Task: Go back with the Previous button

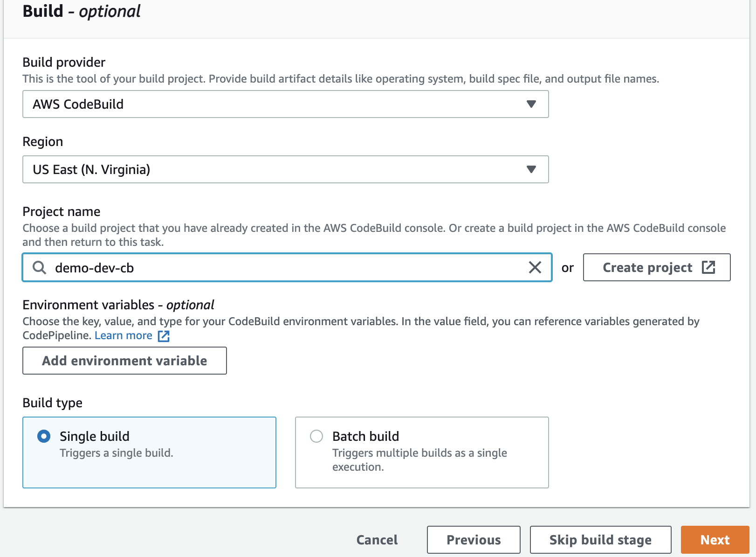Action: coord(474,540)
